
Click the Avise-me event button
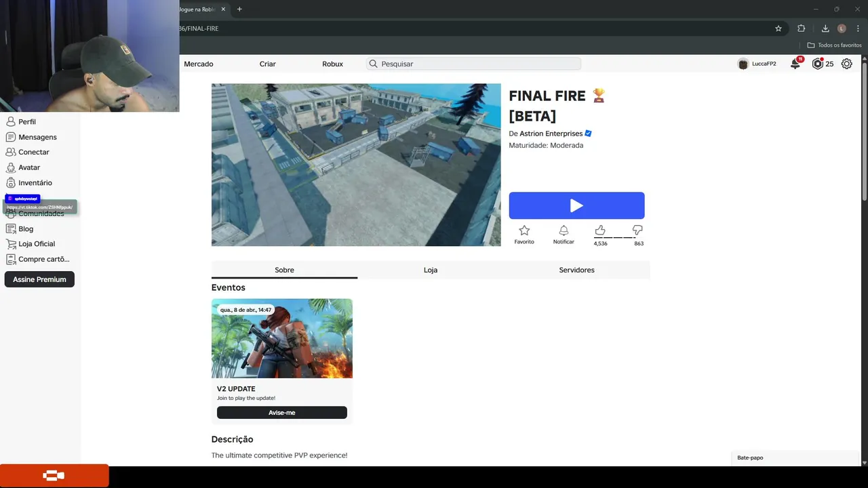(282, 412)
